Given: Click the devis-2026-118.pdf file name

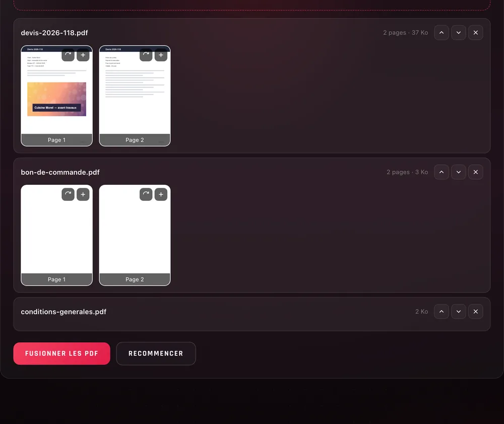Looking at the screenshot, I should [54, 33].
